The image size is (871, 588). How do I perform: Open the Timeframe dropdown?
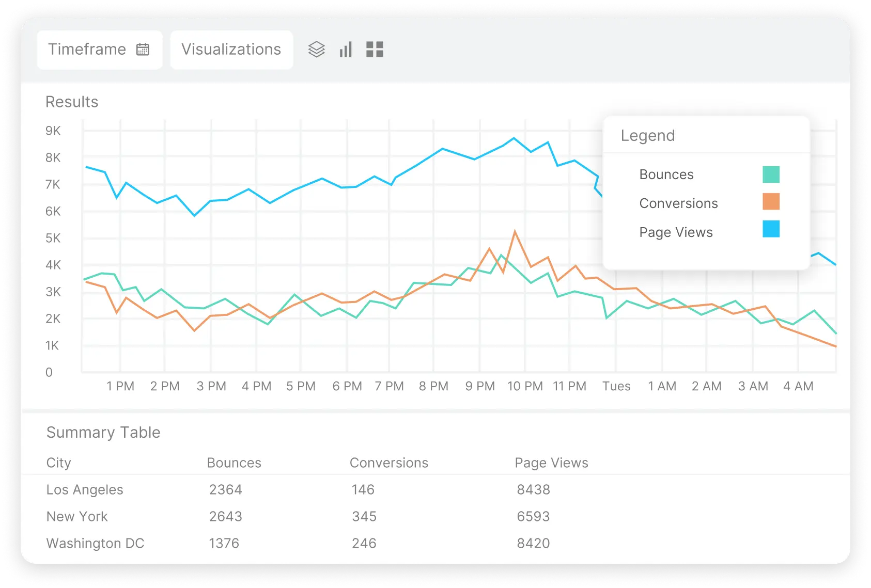99,50
